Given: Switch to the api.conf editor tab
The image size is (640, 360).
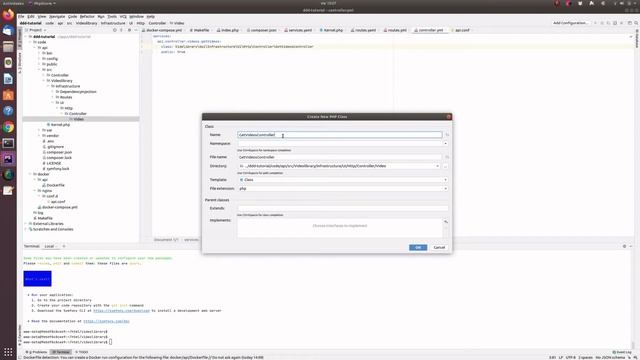Looking at the screenshot, I should click(x=461, y=30).
